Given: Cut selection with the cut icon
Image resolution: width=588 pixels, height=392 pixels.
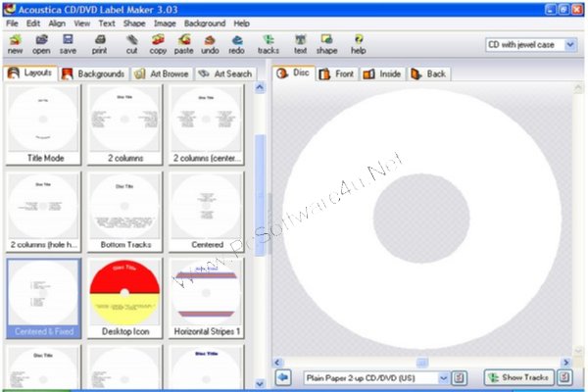Looking at the screenshot, I should pyautogui.click(x=131, y=44).
